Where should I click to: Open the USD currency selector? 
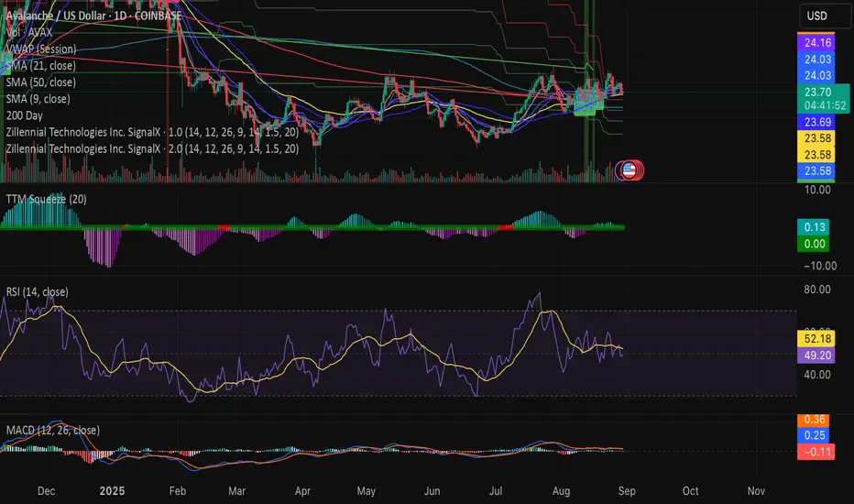(x=823, y=16)
